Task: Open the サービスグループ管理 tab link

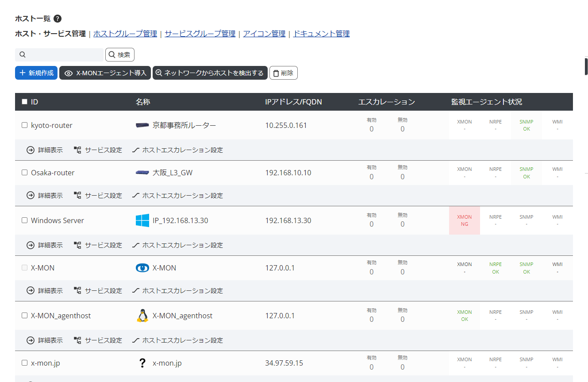Action: pos(200,34)
